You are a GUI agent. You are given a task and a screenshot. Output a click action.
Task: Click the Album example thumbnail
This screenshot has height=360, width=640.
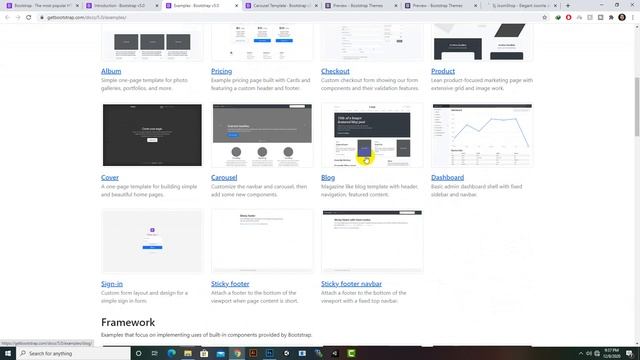click(152, 42)
